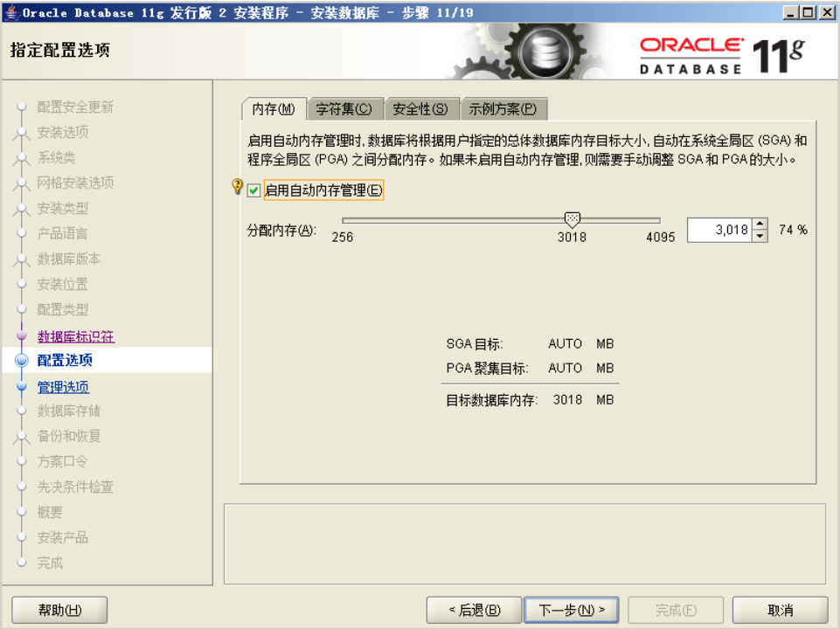Click the Java icon in the title bar

(x=10, y=11)
